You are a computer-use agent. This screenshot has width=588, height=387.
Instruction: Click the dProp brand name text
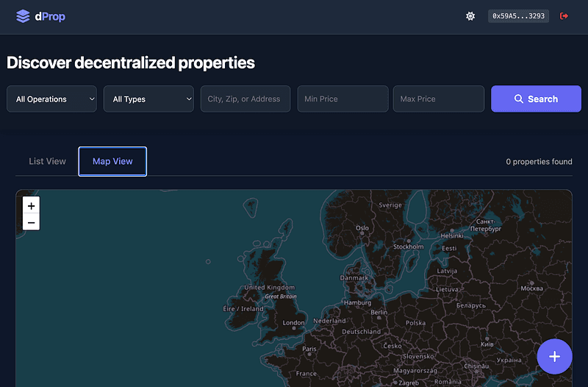coord(50,16)
